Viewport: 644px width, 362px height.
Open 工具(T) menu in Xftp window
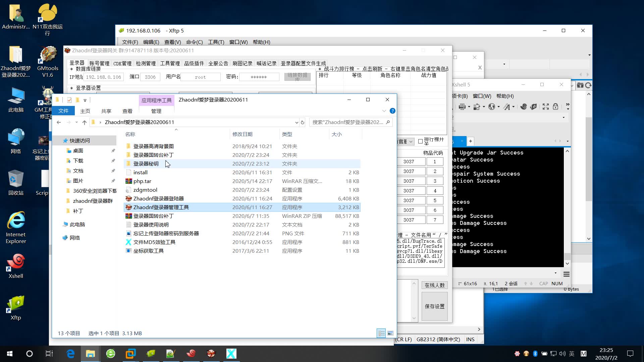coord(216,42)
